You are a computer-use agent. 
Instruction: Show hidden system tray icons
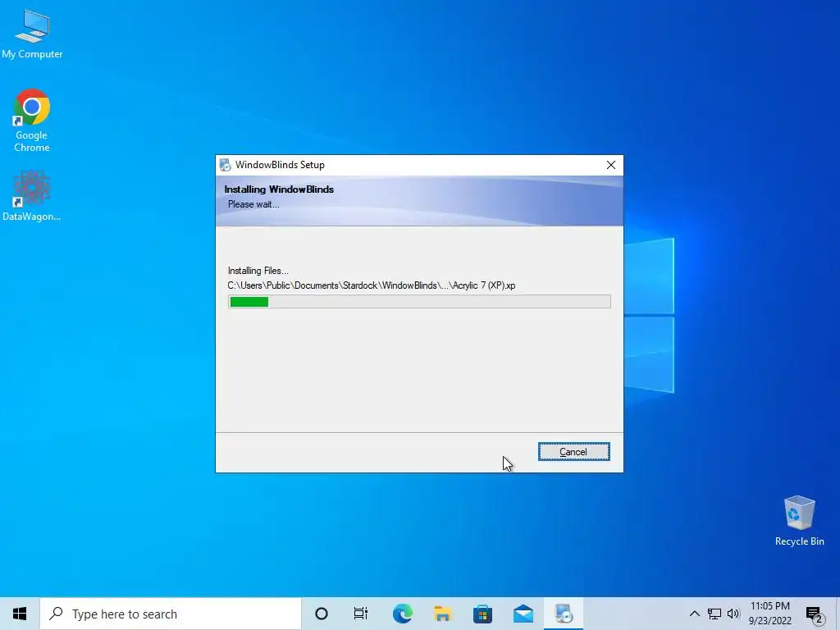click(694, 614)
